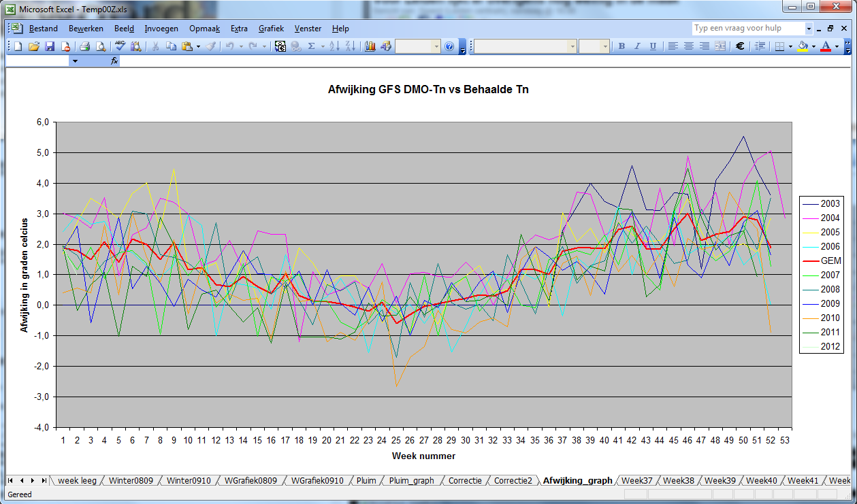Open the Bewerken menu
857x504 pixels.
click(86, 29)
